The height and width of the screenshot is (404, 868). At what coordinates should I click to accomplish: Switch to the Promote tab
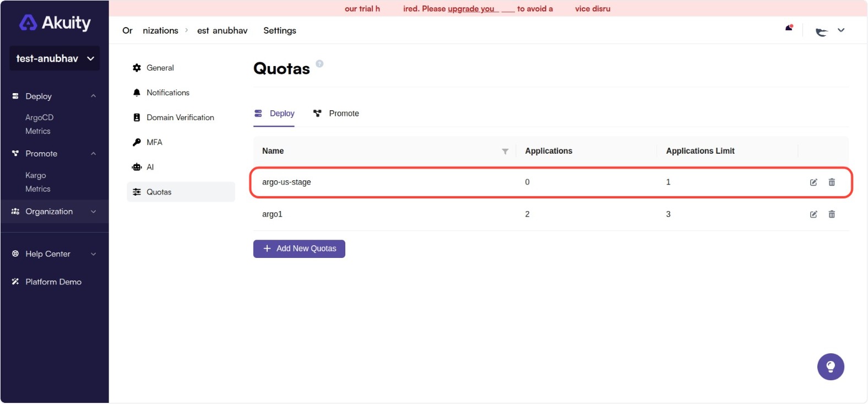[336, 114]
